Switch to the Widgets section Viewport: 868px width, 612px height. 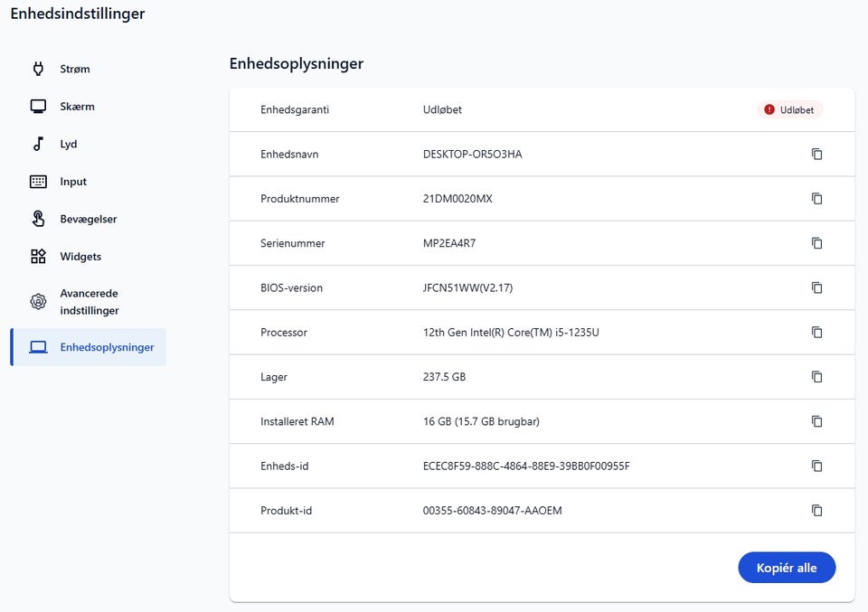[80, 257]
